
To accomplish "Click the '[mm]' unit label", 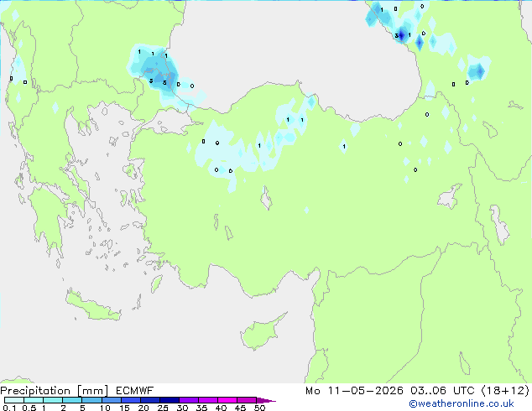I will coord(92,391).
